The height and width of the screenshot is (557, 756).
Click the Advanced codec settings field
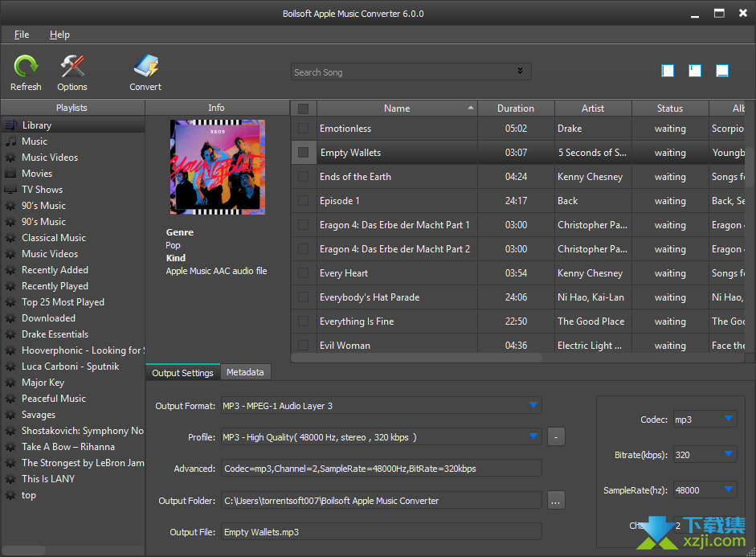coord(382,469)
